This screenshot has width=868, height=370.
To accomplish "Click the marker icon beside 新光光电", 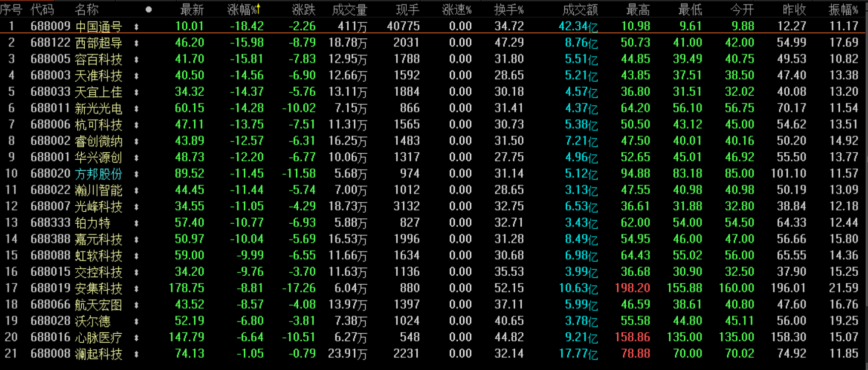I will click(x=136, y=109).
